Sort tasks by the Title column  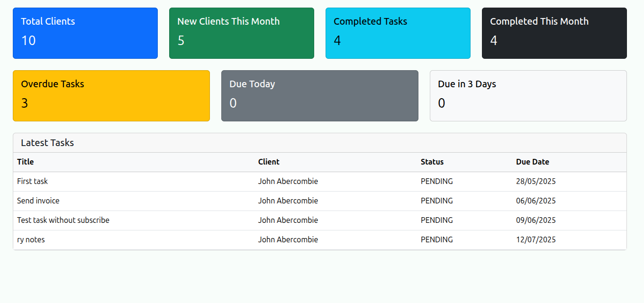pos(25,162)
